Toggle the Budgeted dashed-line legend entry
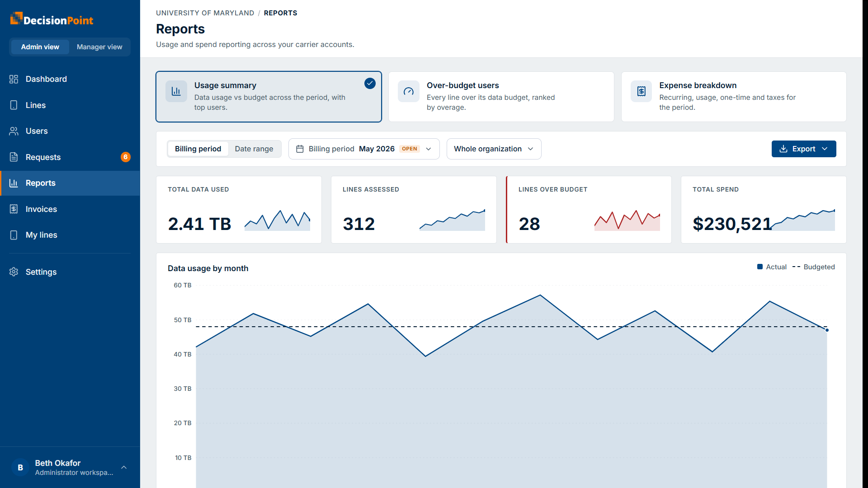The height and width of the screenshot is (488, 868). [814, 267]
